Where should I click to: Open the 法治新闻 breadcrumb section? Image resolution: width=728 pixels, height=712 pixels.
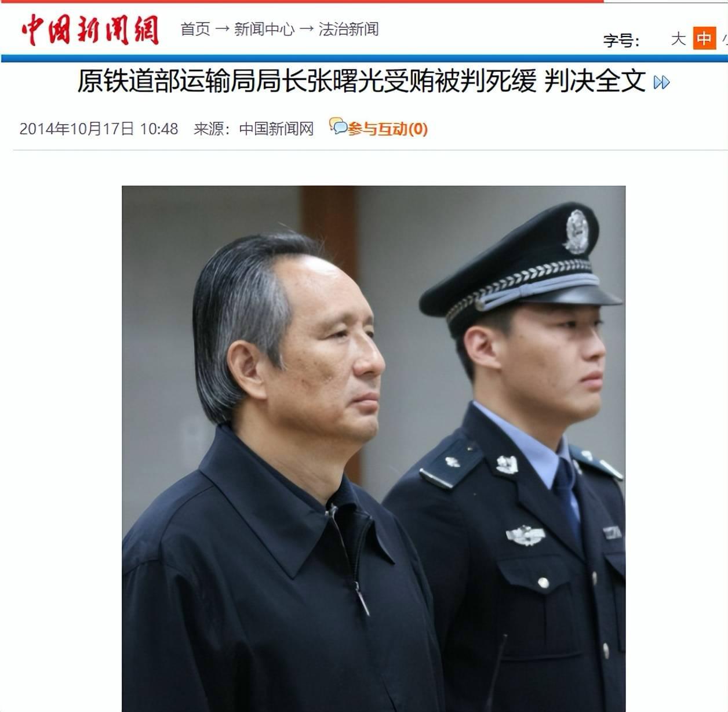click(349, 29)
